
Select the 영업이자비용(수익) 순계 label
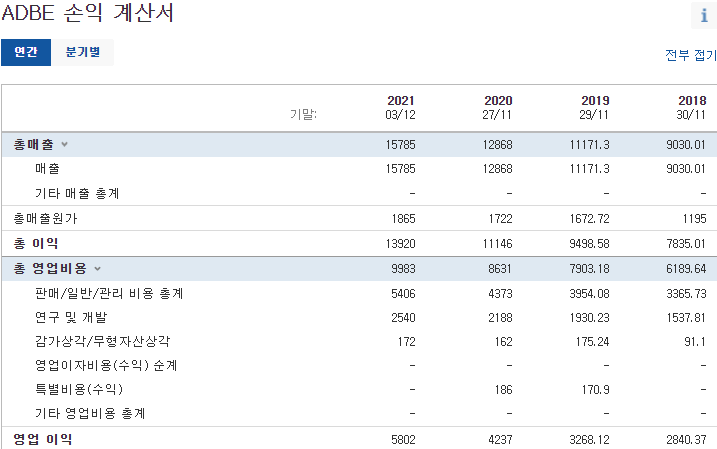pyautogui.click(x=106, y=365)
